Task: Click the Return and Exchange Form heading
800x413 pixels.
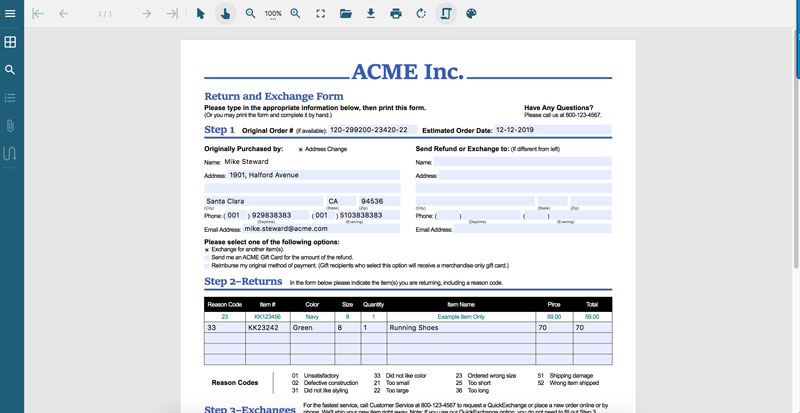Action: click(274, 96)
